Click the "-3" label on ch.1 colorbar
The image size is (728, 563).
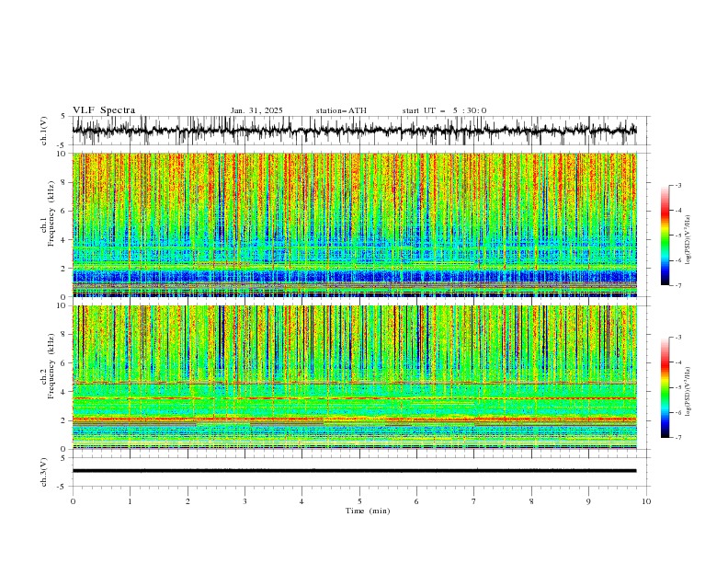[677, 185]
